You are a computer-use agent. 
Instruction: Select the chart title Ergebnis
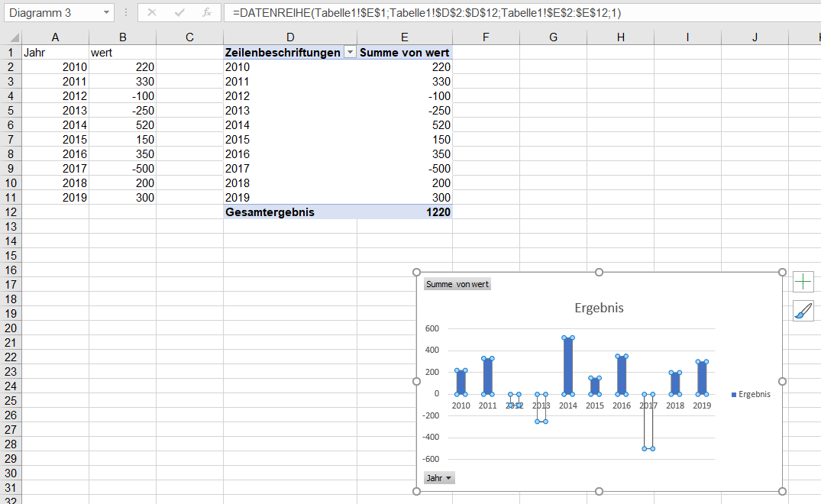click(599, 308)
